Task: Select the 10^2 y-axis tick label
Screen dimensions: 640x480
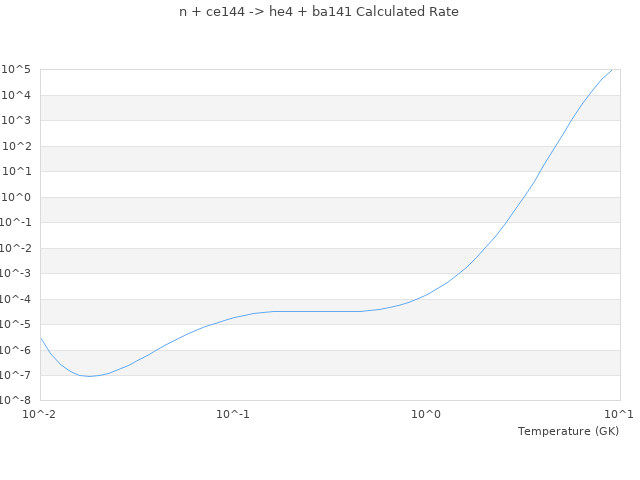Action: tap(17, 146)
